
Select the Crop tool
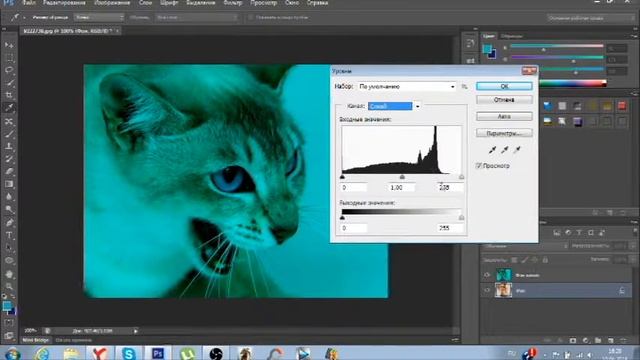click(9, 96)
